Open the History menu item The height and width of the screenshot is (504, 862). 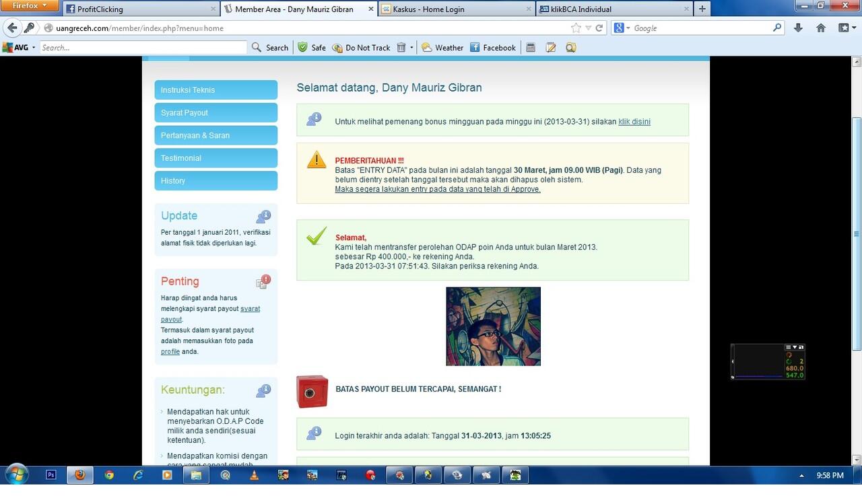point(216,180)
